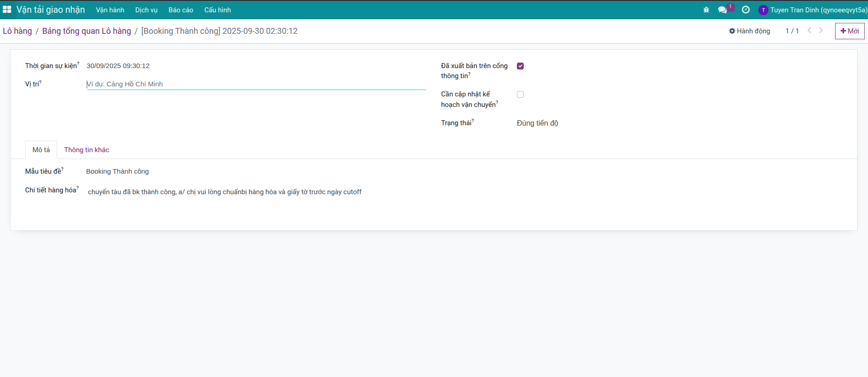The height and width of the screenshot is (377, 868).
Task: Open the Hành động actions dropdown
Action: click(749, 31)
